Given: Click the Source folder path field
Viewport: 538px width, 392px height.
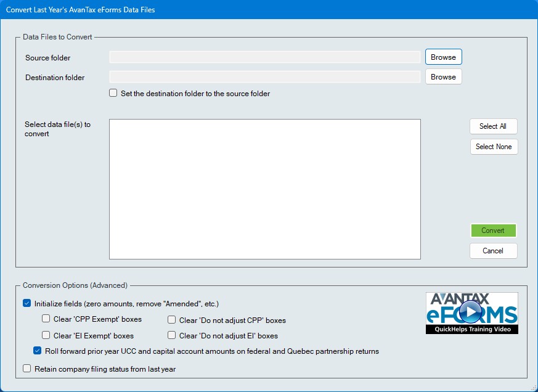Looking at the screenshot, I should pos(265,57).
